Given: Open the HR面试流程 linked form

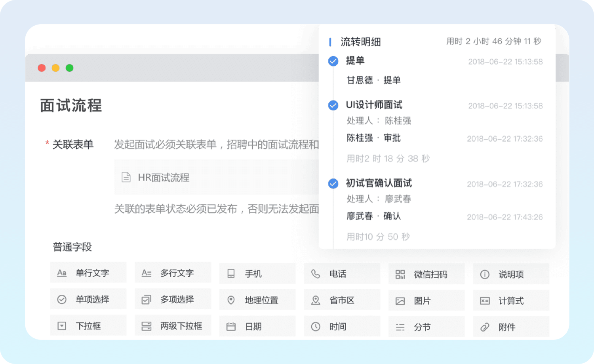Looking at the screenshot, I should pyautogui.click(x=164, y=178).
